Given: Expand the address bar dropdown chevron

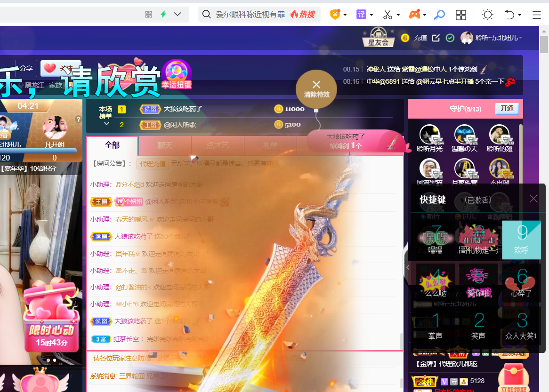Looking at the screenshot, I should 178,14.
